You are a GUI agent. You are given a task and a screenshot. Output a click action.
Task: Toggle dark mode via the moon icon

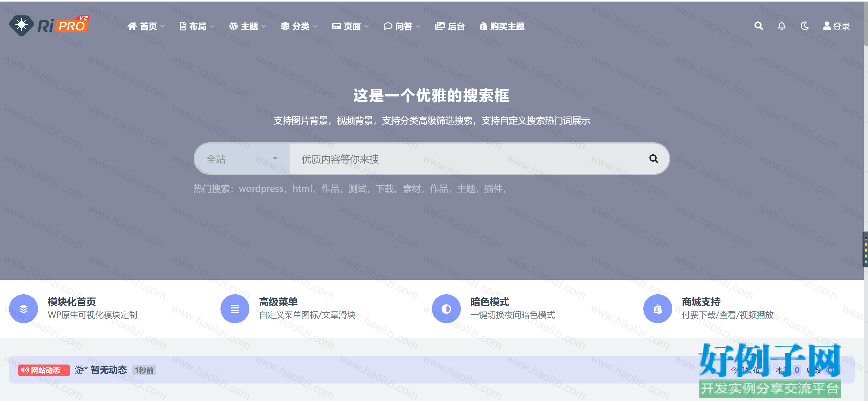pyautogui.click(x=804, y=26)
